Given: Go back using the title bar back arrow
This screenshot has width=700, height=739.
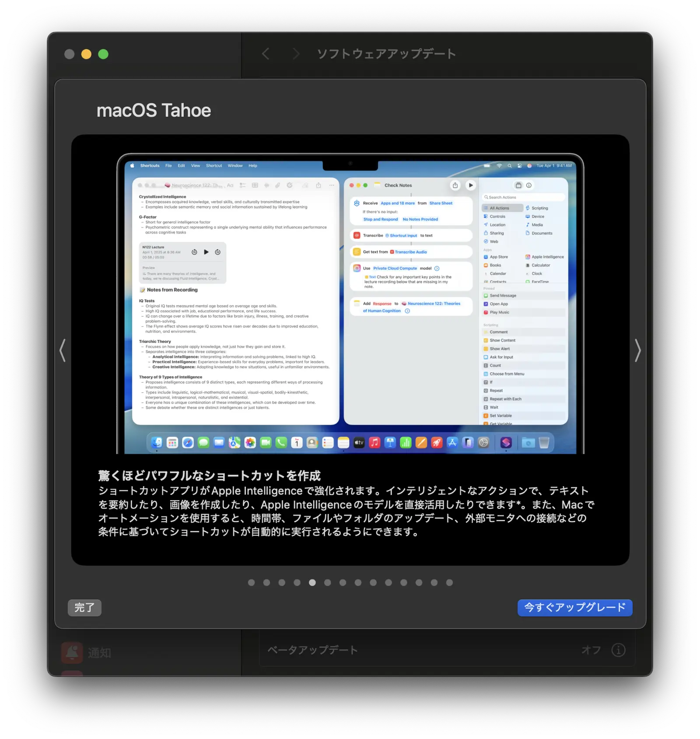Looking at the screenshot, I should (x=266, y=54).
